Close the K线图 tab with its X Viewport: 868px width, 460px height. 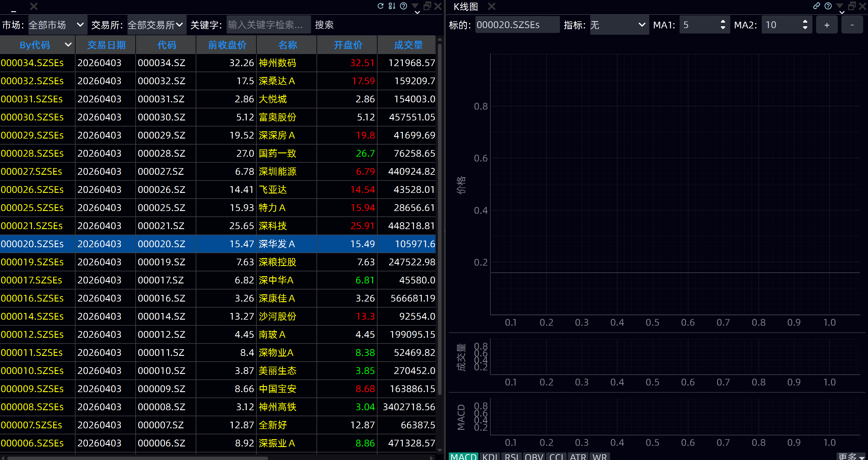(x=492, y=6)
